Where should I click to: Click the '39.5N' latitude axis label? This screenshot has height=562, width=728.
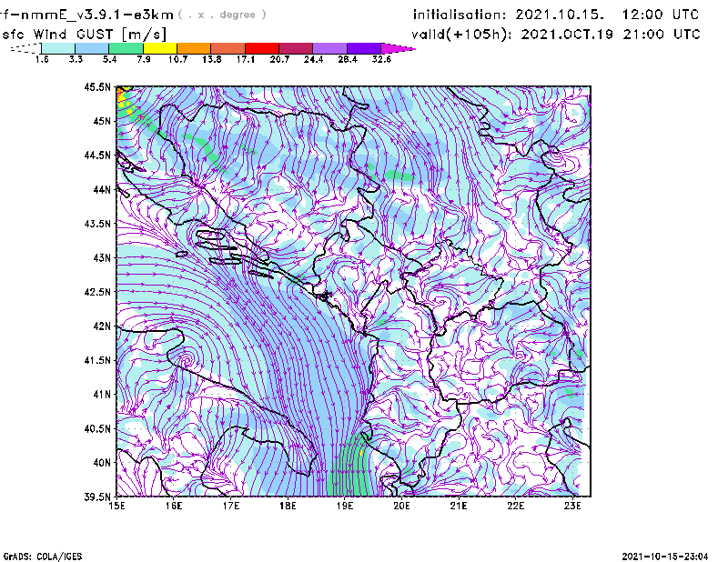point(97,497)
